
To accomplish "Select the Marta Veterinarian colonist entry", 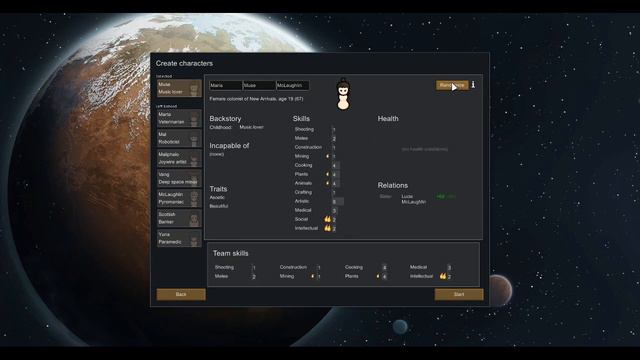I will click(180, 118).
